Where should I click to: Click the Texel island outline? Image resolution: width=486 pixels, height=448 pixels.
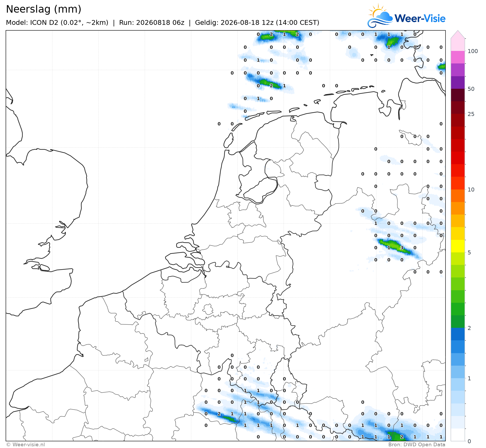click(228, 140)
